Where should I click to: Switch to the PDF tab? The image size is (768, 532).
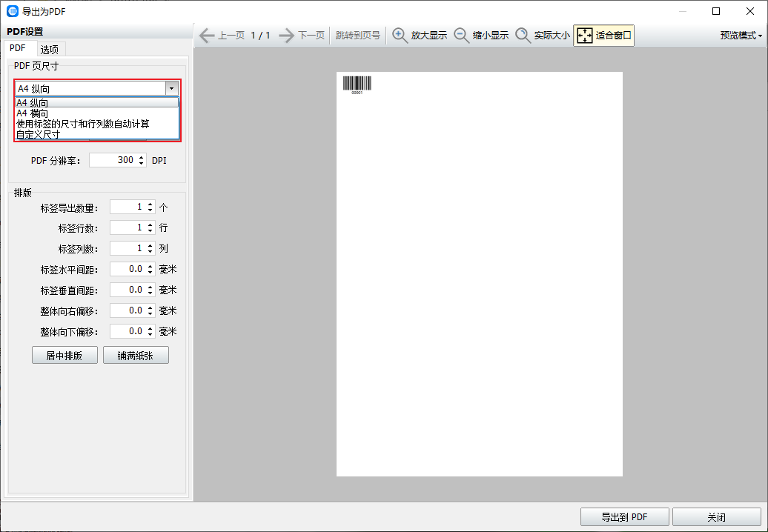click(18, 48)
